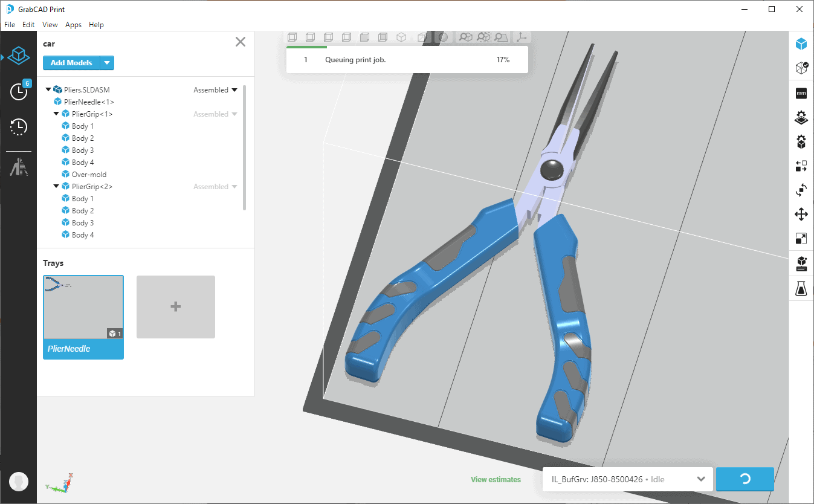Add a new tray with plus tile
Screen dimensions: 814x504
click(x=176, y=307)
